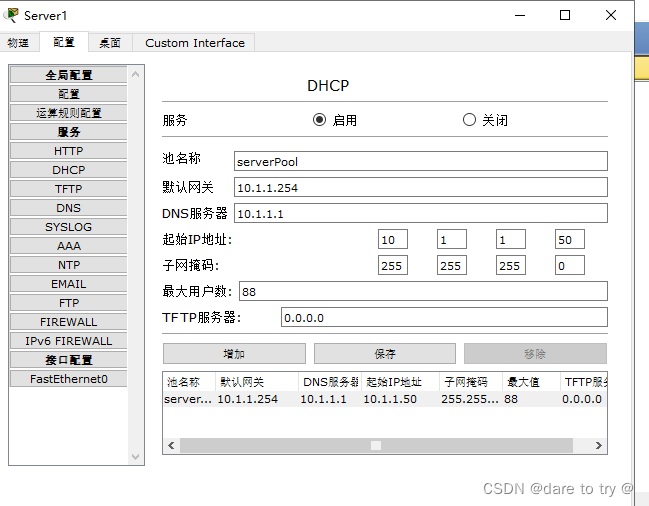The image size is (649, 506).
Task: Select the 关闭 (disable) radio button
Action: click(x=469, y=120)
